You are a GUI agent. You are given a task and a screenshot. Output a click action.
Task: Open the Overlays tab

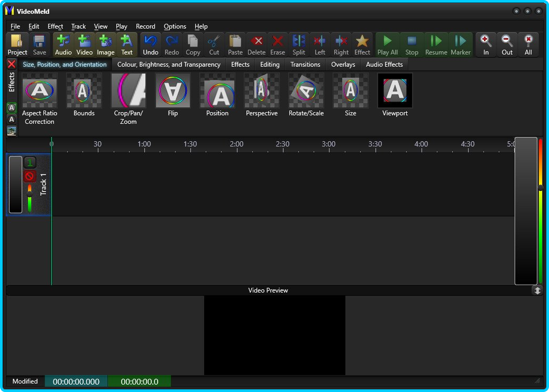[343, 65]
